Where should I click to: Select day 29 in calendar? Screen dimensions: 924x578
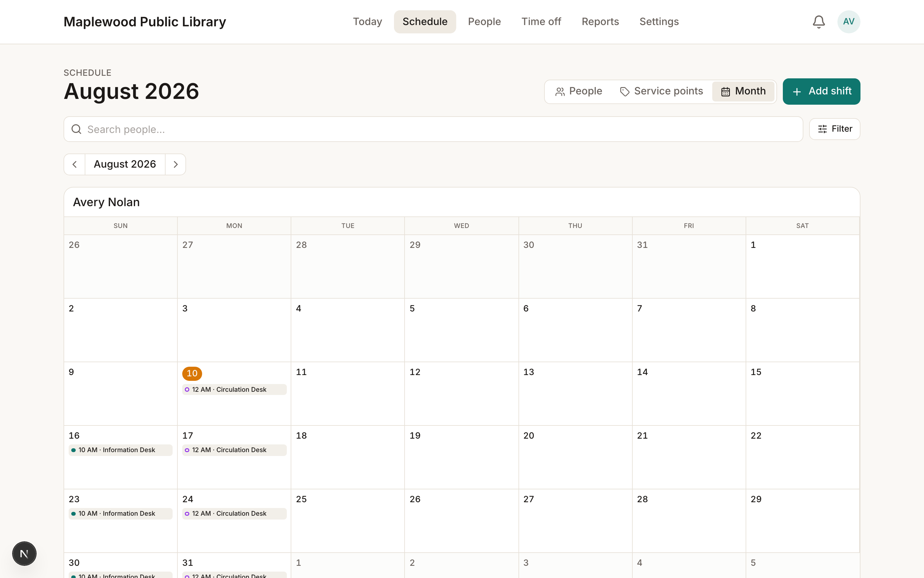802,520
